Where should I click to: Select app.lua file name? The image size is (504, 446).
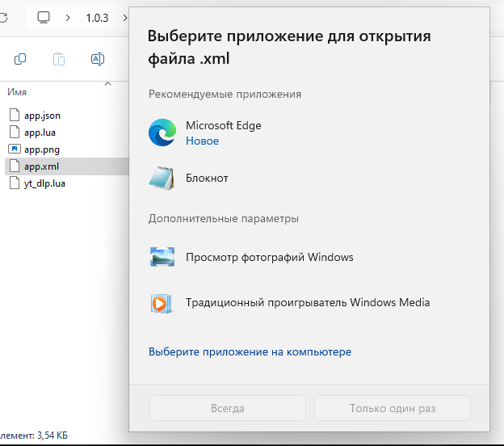click(40, 133)
